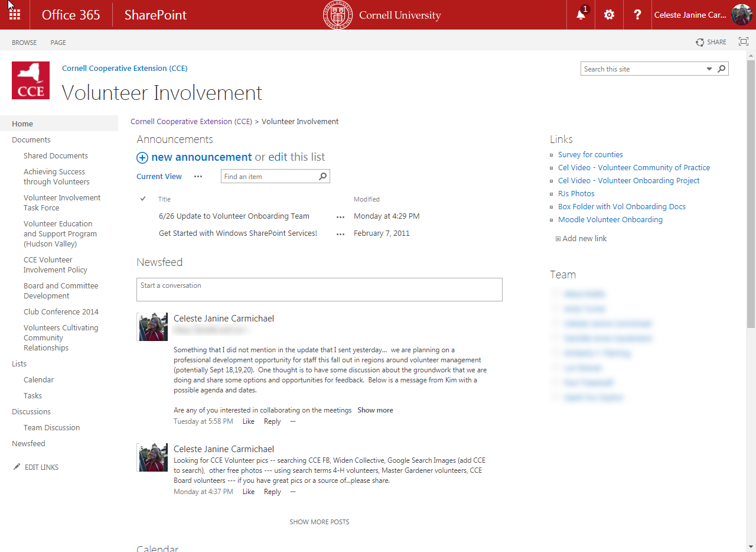
Task: Click the CCE site logo
Action: (x=31, y=80)
